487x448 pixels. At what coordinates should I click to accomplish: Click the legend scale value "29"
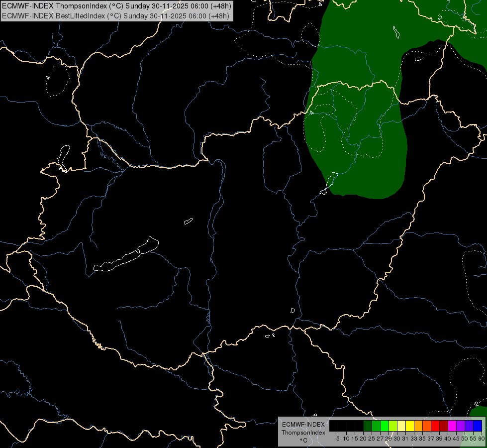pos(388,439)
